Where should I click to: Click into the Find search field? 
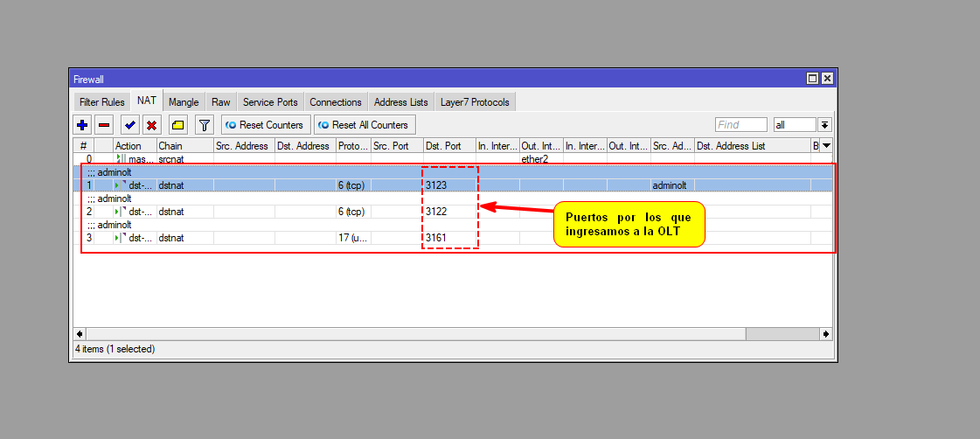click(x=740, y=125)
